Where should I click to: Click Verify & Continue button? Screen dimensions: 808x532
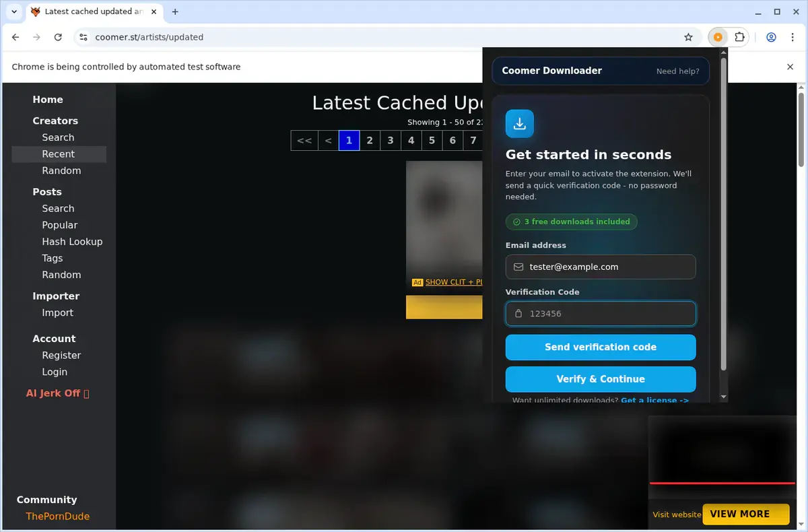pos(601,379)
